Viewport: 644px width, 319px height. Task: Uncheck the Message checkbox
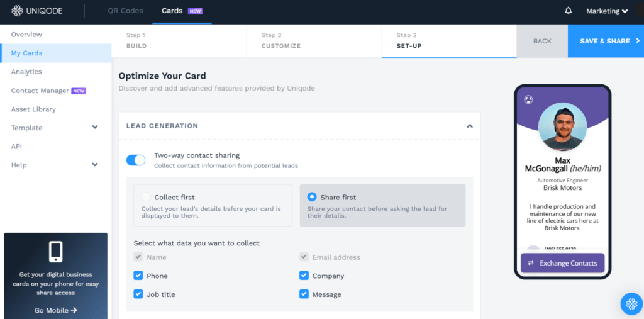pos(304,294)
